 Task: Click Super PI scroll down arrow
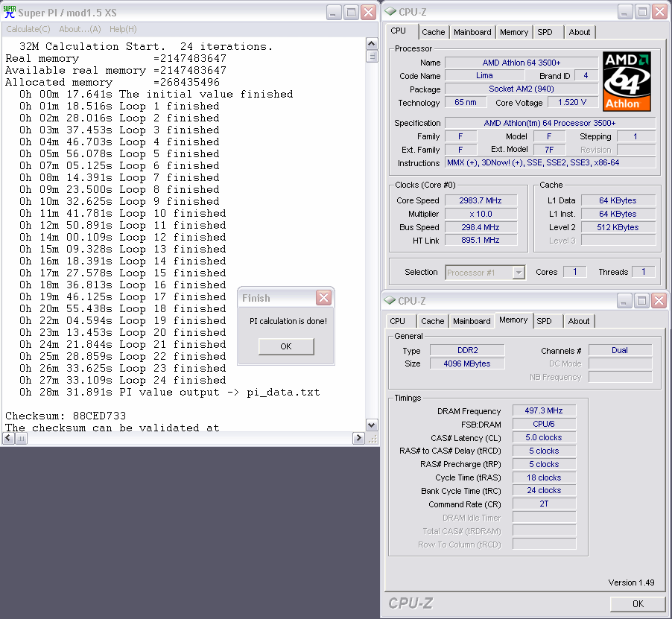[372, 425]
